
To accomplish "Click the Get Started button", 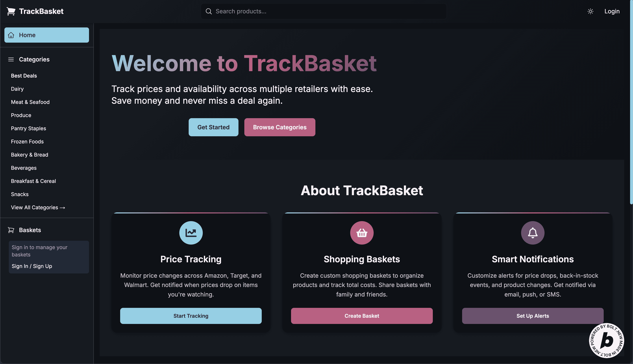I will click(x=213, y=127).
